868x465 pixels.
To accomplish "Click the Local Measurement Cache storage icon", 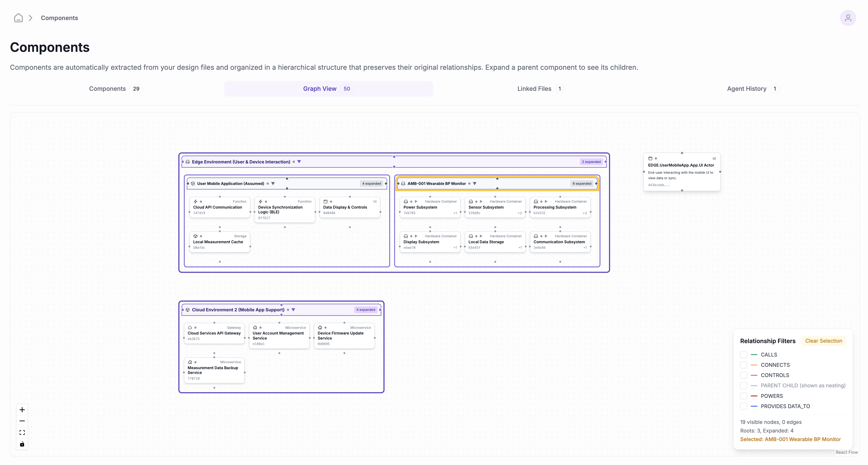I will 195,236.
